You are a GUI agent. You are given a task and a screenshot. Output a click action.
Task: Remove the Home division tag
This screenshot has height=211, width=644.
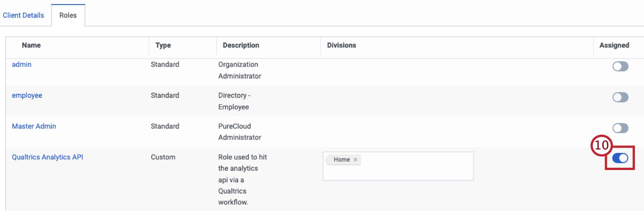(355, 160)
